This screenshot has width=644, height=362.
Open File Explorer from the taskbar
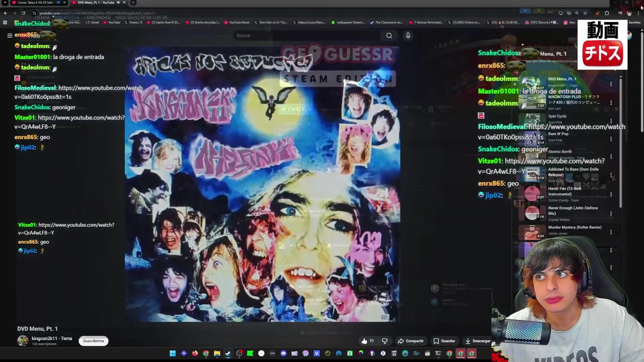[217, 353]
